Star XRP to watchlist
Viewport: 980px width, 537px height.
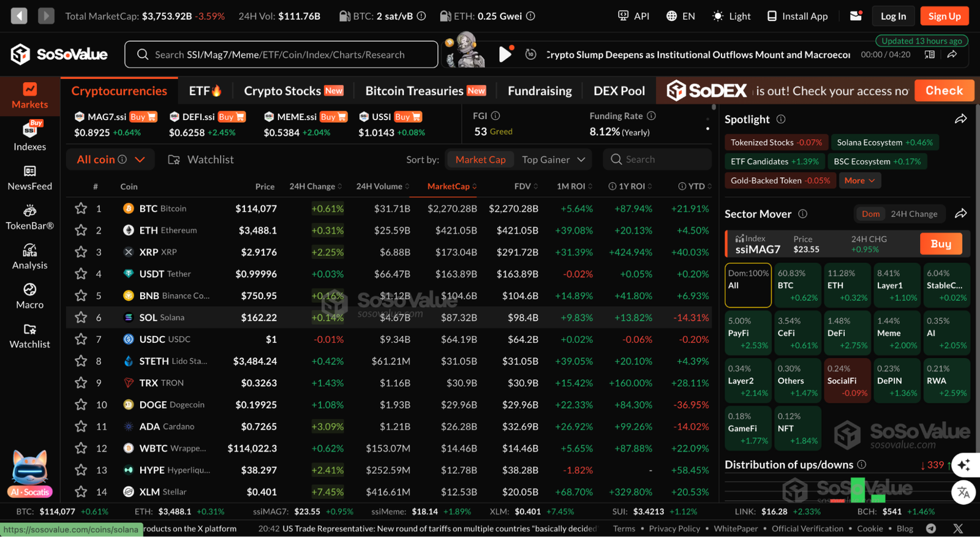[81, 252]
